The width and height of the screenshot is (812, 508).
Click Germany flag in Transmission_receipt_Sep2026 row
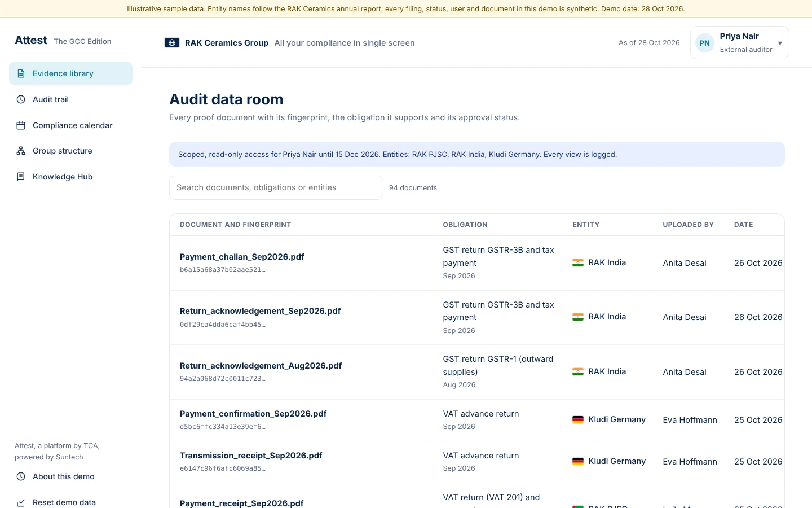pos(578,461)
